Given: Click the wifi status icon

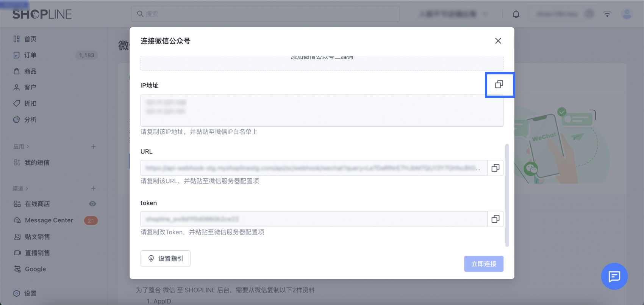Looking at the screenshot, I should (607, 14).
